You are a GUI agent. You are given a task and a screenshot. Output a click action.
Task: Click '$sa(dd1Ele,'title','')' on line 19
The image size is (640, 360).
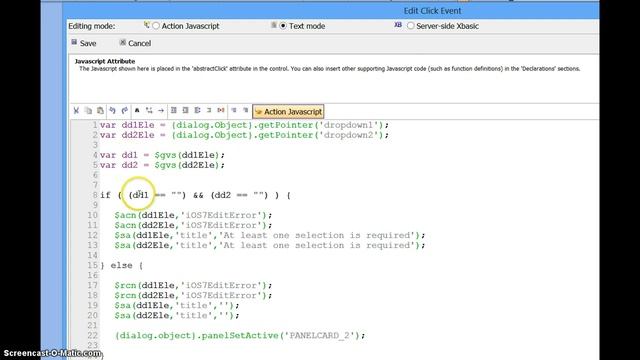(x=174, y=305)
